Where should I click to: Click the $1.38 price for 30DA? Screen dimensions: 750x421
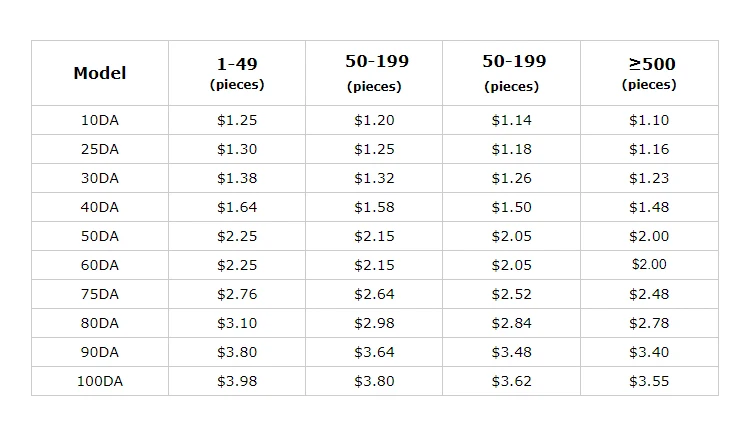[x=237, y=178]
